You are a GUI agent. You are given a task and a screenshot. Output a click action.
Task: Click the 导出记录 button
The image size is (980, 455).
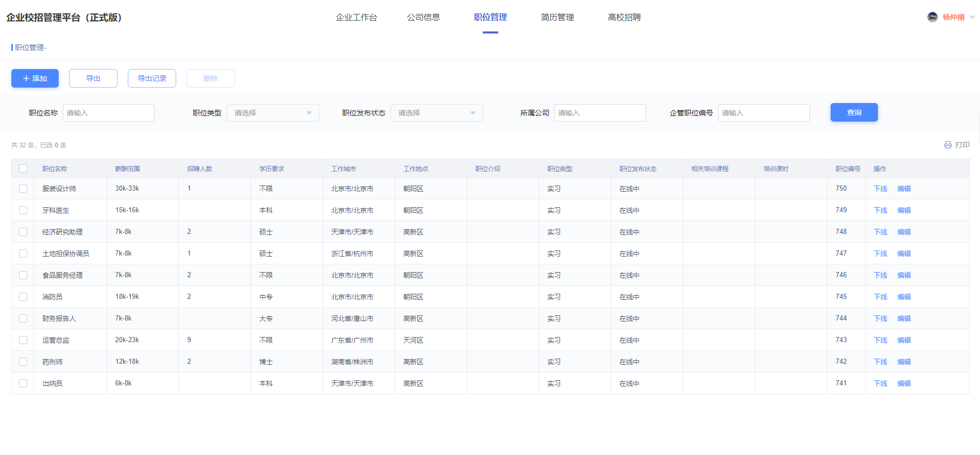pos(152,78)
